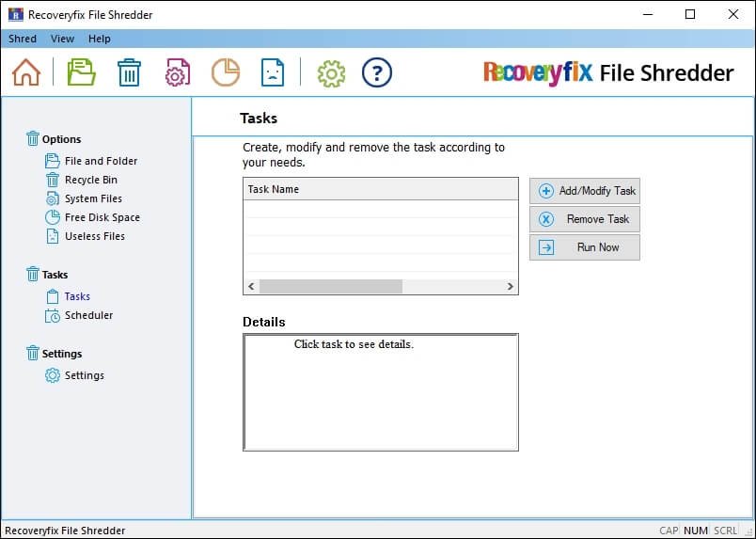This screenshot has height=539, width=756.
Task: Click the task list horizontal scrollbar thumb
Action: 330,286
